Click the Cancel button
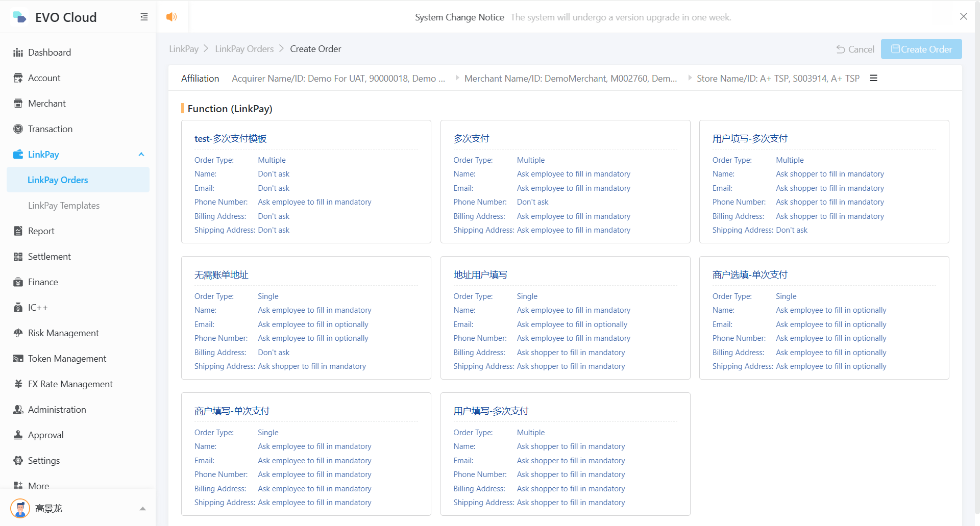The image size is (980, 526). point(855,49)
